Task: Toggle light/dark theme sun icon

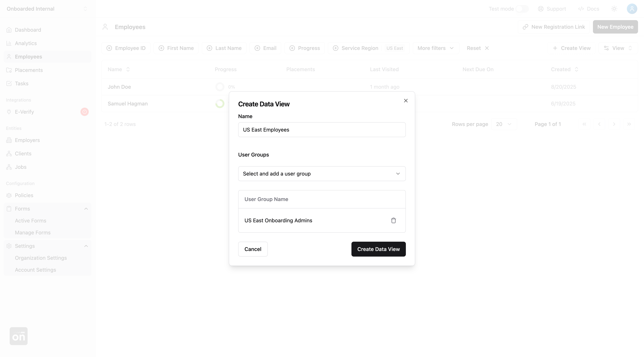Action: tap(614, 9)
